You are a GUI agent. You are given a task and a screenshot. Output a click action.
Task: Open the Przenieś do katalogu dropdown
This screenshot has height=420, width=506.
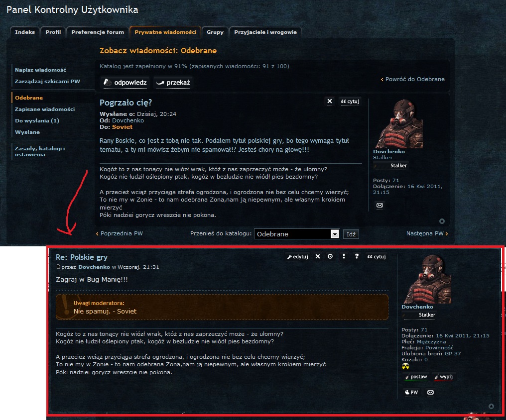tap(296, 234)
